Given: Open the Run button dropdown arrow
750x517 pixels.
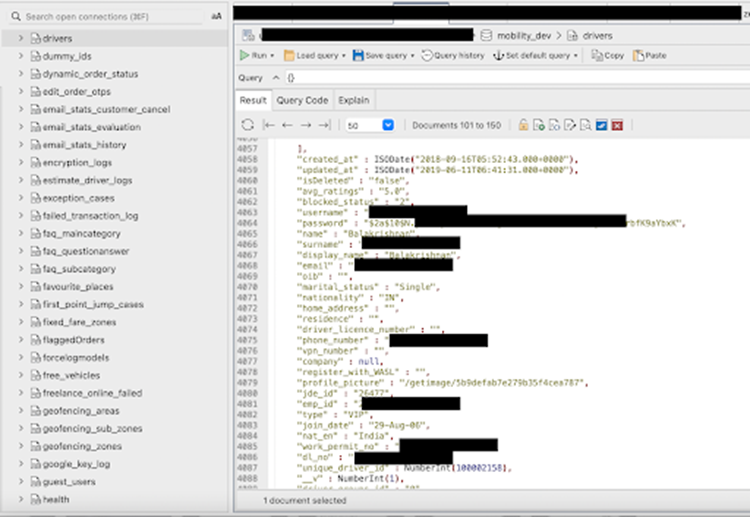Looking at the screenshot, I should click(x=273, y=56).
